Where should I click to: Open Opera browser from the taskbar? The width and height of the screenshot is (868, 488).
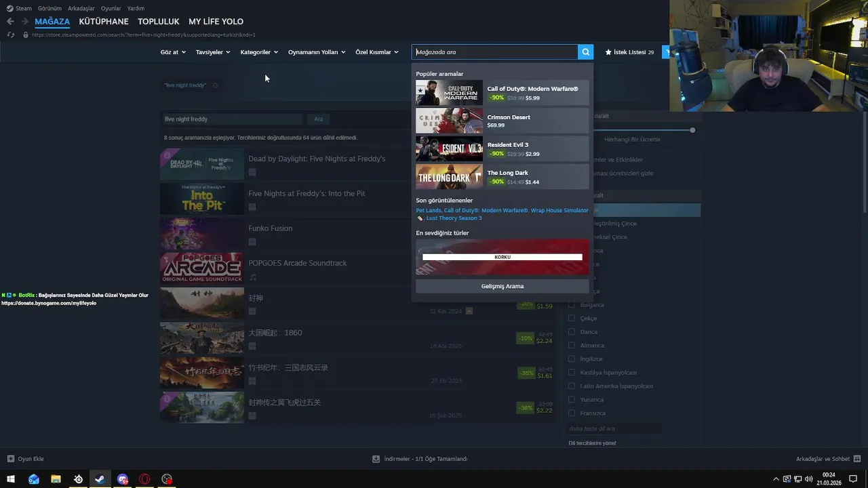pyautogui.click(x=144, y=479)
